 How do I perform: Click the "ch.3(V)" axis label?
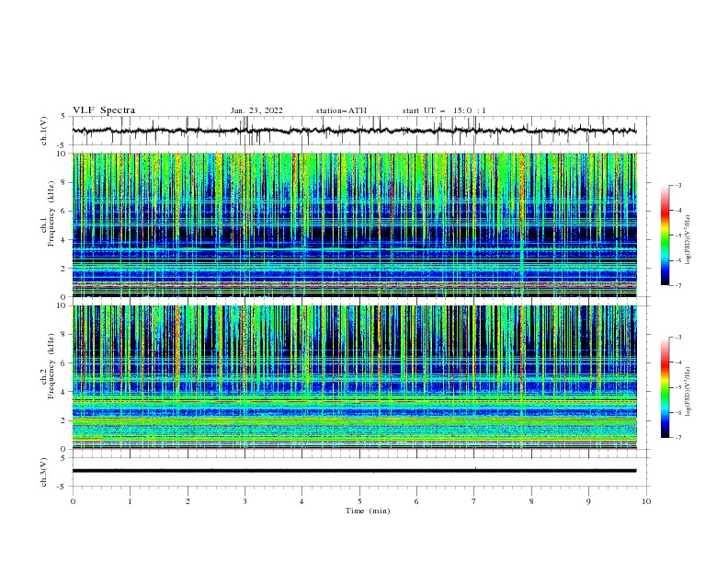[44, 472]
